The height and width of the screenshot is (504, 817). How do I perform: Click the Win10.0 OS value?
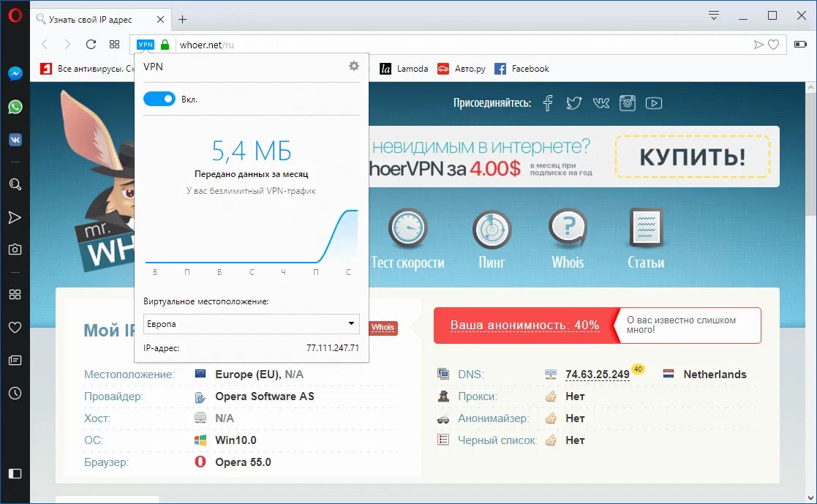(x=236, y=440)
